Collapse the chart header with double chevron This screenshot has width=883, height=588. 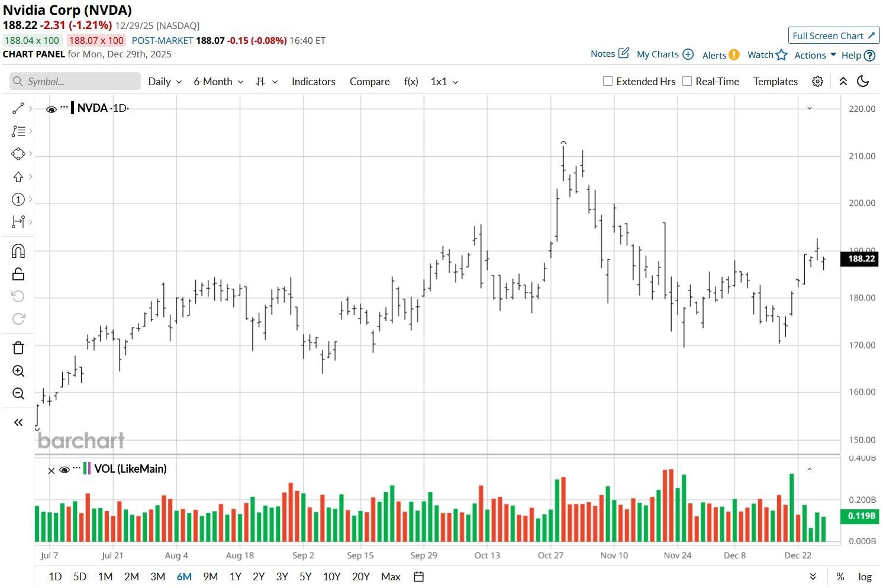tap(843, 82)
